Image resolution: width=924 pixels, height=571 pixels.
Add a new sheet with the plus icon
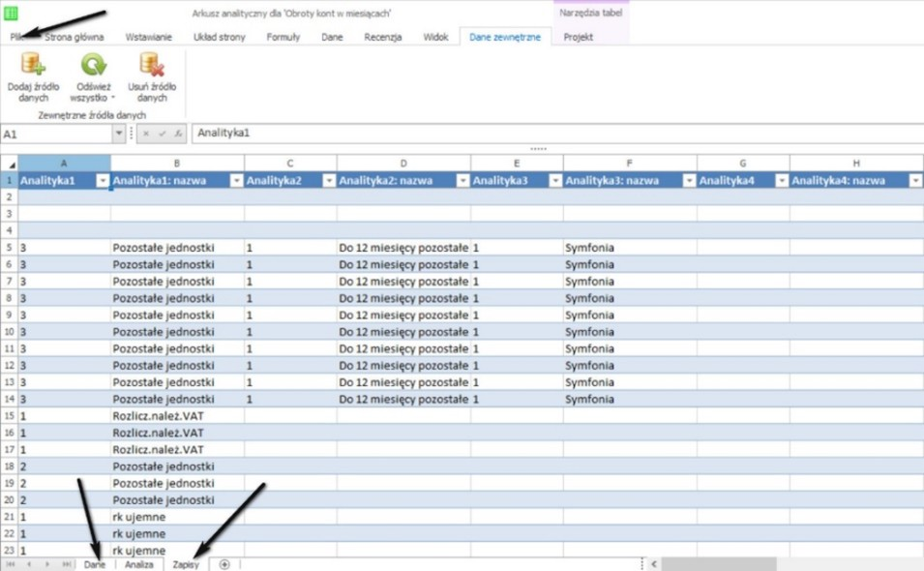click(x=224, y=564)
